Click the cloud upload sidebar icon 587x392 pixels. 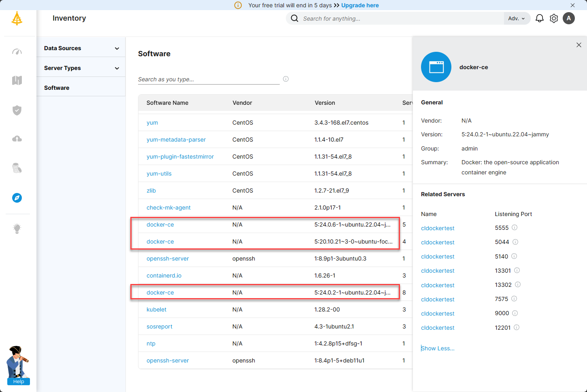[17, 139]
